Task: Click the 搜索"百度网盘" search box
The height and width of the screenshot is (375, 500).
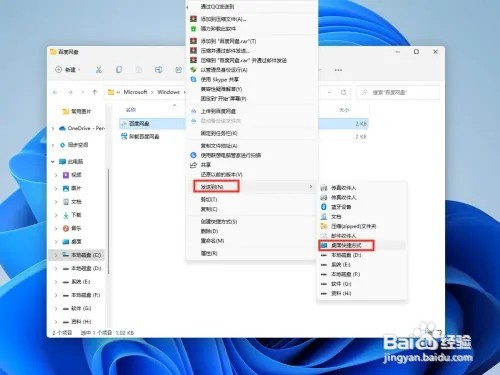Action: coord(398,92)
